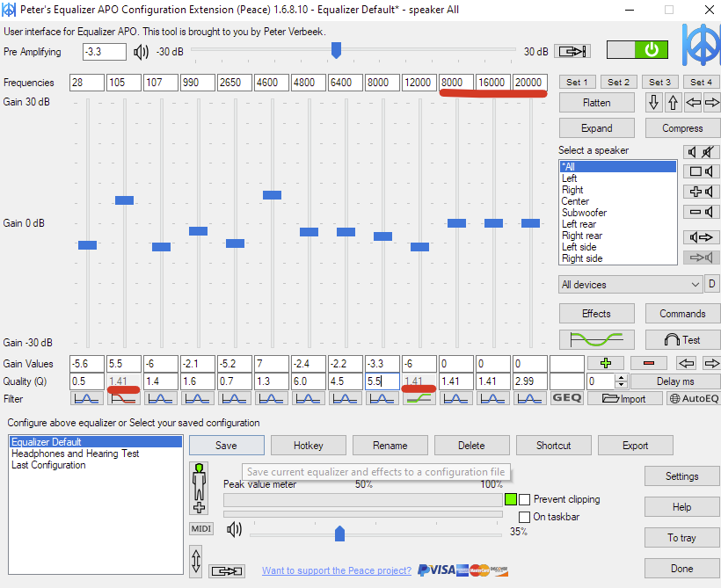
Task: Click the square speaker icon button
Action: click(x=702, y=171)
